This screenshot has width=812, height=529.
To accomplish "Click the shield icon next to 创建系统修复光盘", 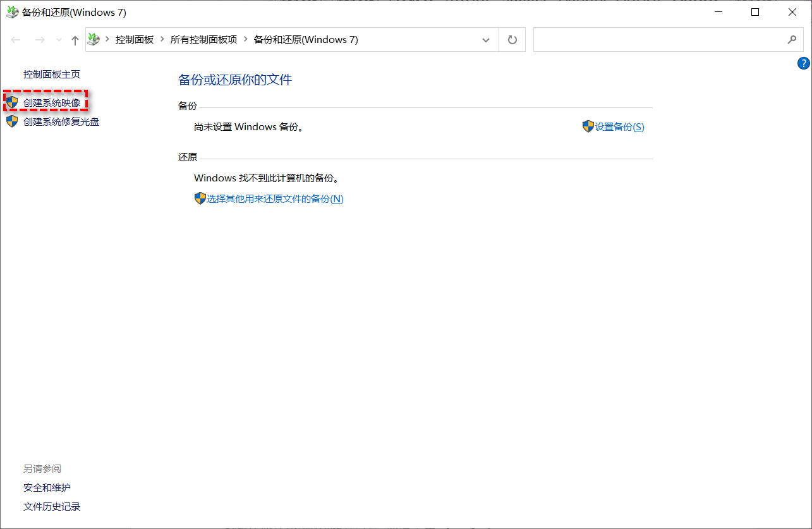I will click(11, 121).
